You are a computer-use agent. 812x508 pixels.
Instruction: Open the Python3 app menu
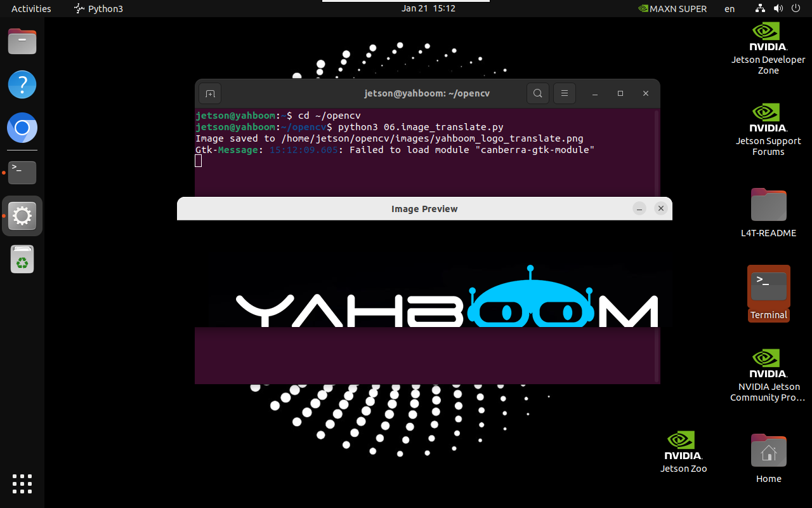98,9
